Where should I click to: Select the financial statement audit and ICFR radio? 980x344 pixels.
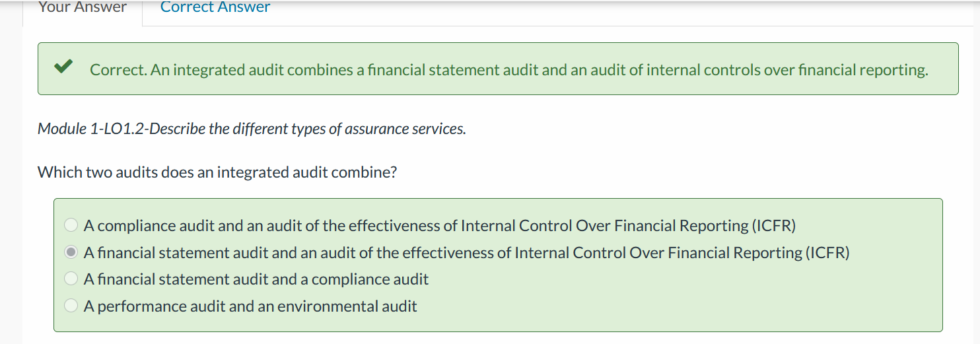[71, 252]
